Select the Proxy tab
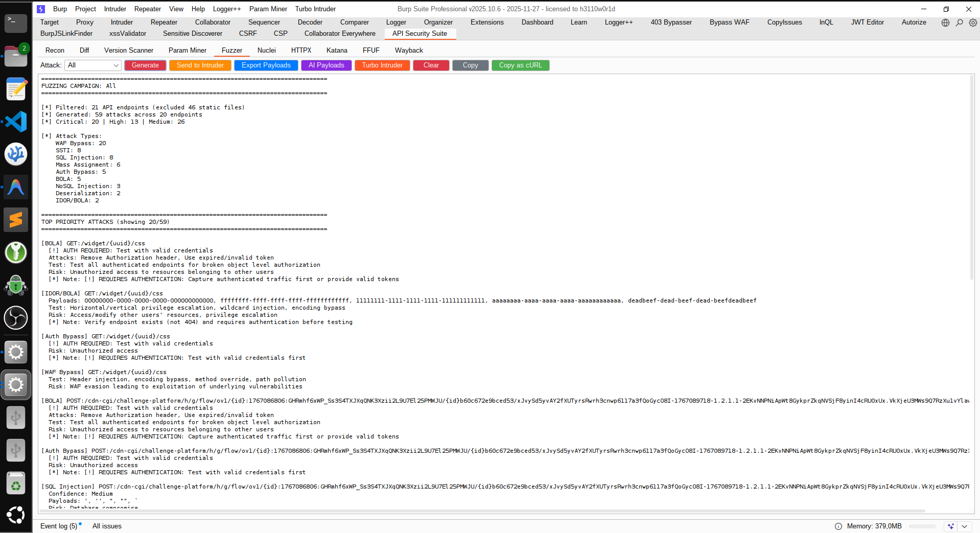 point(84,22)
